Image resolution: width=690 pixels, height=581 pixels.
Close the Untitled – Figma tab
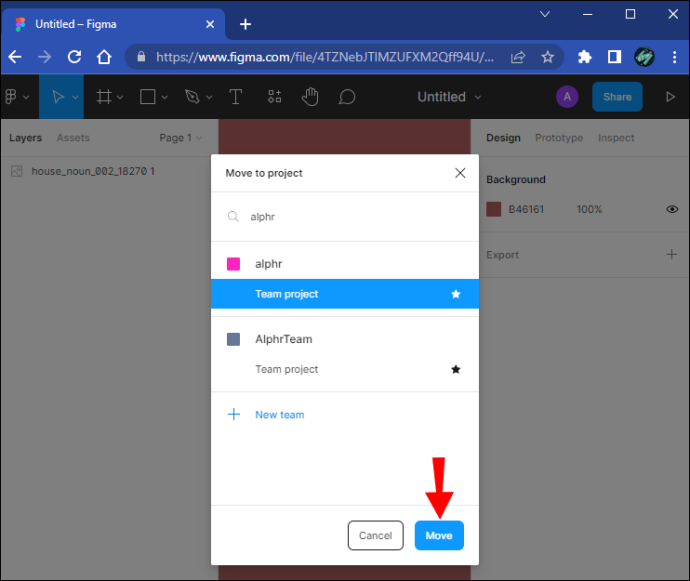(210, 24)
